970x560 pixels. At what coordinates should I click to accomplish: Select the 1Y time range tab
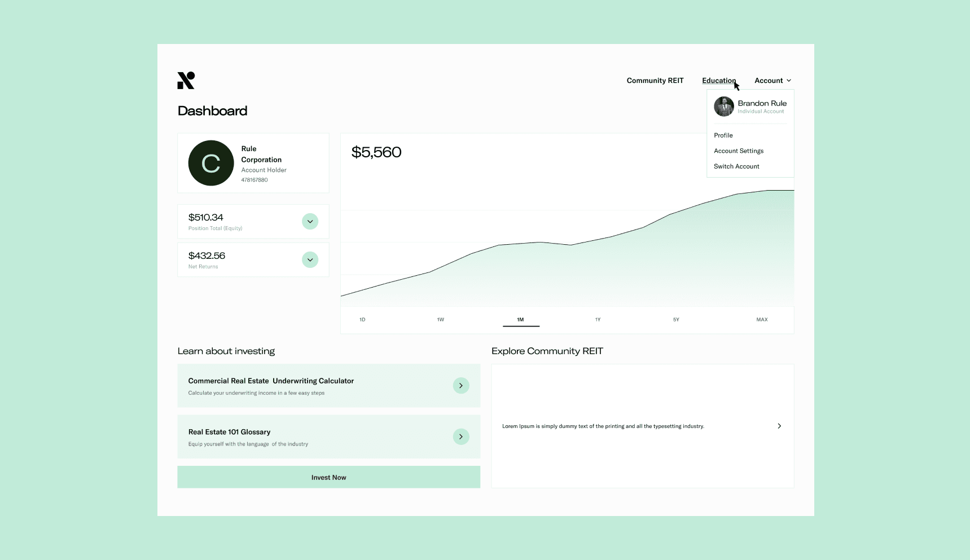coord(598,320)
